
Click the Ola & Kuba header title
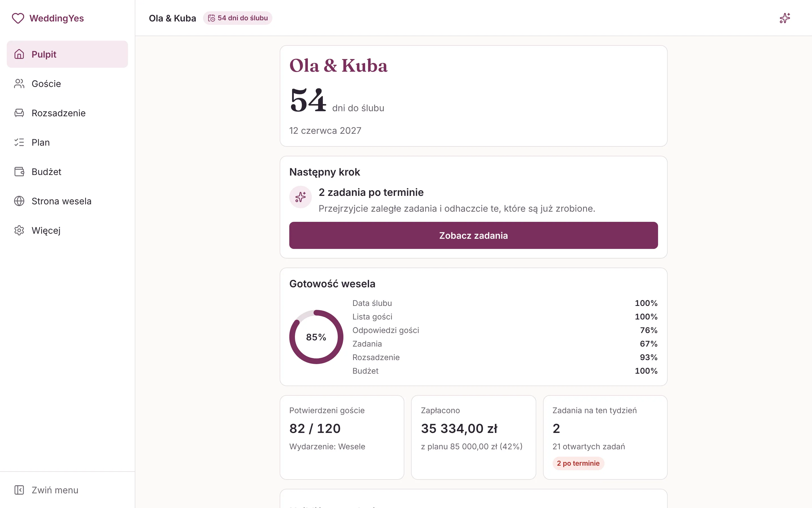[173, 18]
